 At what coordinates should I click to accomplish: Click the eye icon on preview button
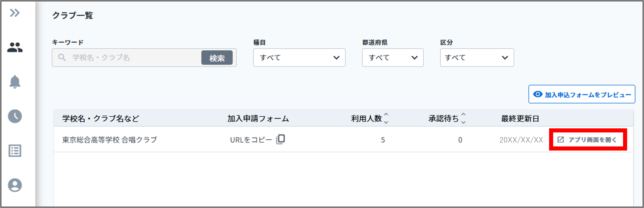(x=538, y=94)
